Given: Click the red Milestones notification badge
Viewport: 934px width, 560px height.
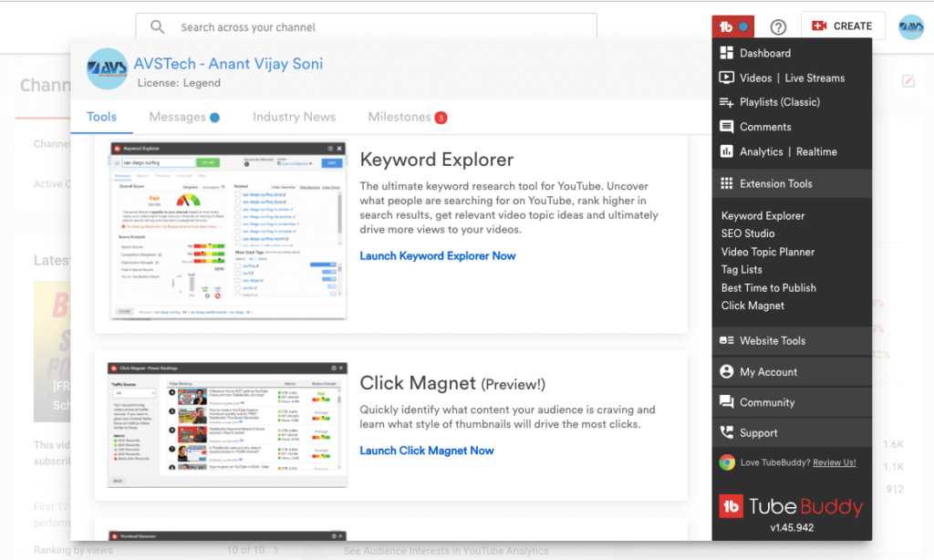Looking at the screenshot, I should 441,118.
